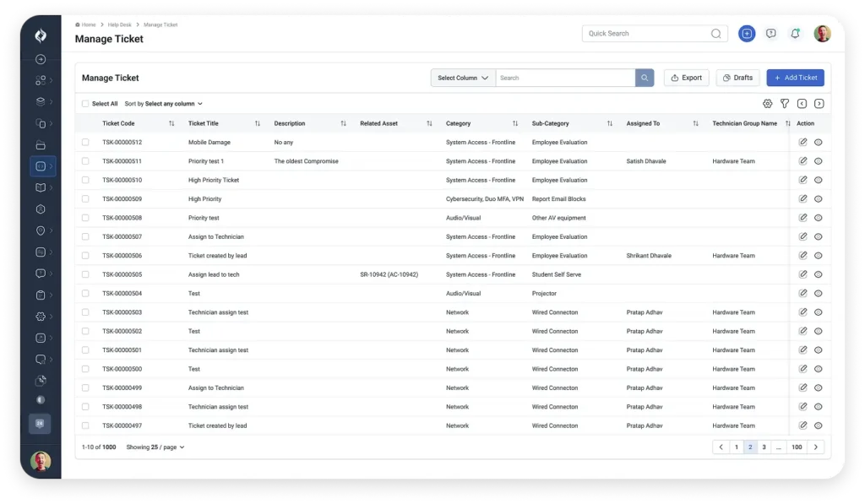Click the notification bell icon
Screen dimensions: 865x504
[x=795, y=34]
